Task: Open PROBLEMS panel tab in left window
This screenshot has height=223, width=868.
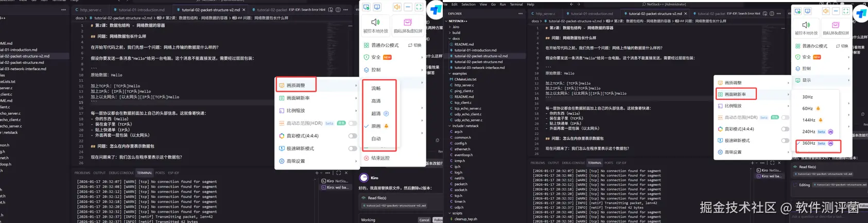Action: [82, 173]
